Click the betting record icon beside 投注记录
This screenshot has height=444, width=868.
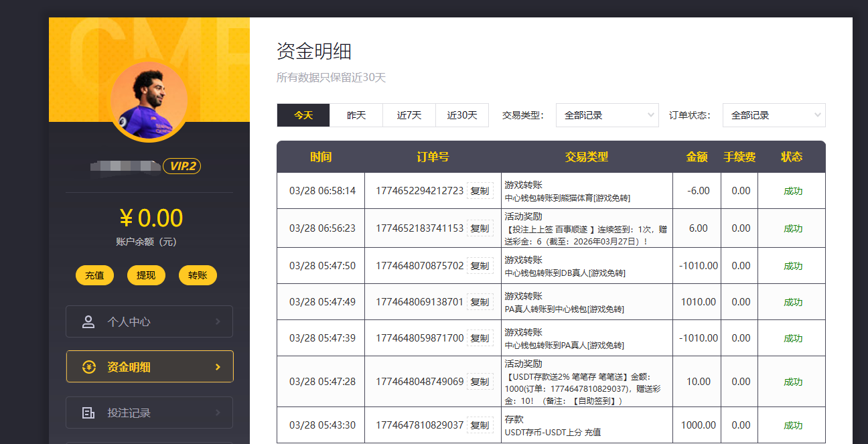click(88, 413)
